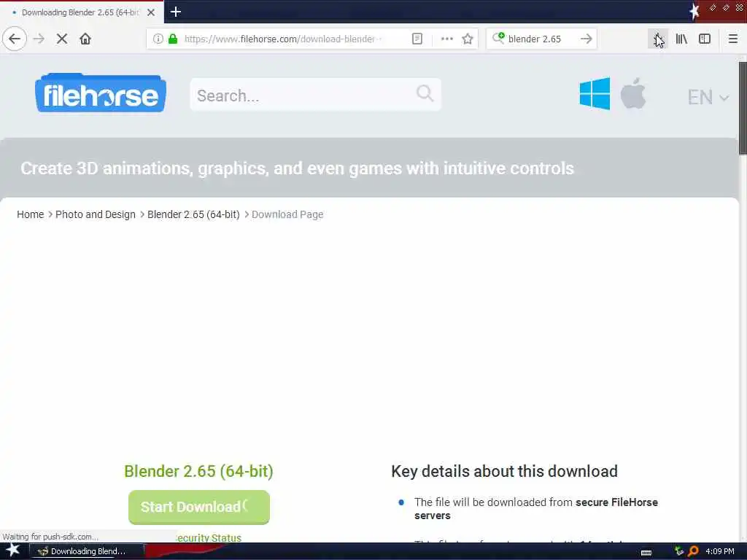This screenshot has height=560, width=747.
Task: Open Home breadcrumb link
Action: pos(31,214)
